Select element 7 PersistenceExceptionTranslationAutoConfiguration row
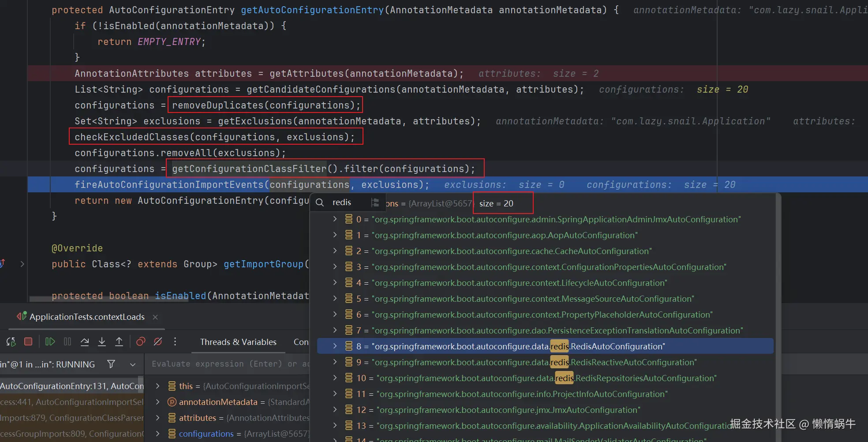The height and width of the screenshot is (442, 868). [545, 330]
